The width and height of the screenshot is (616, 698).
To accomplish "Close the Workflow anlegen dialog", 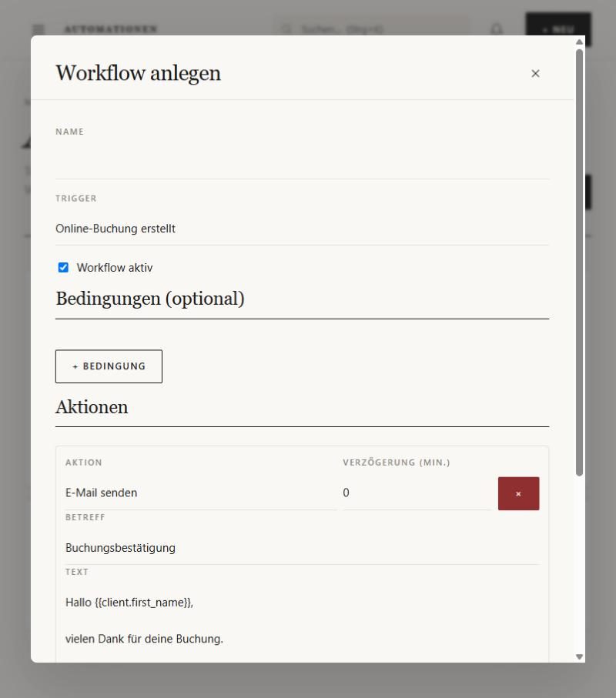I will pyautogui.click(x=535, y=73).
